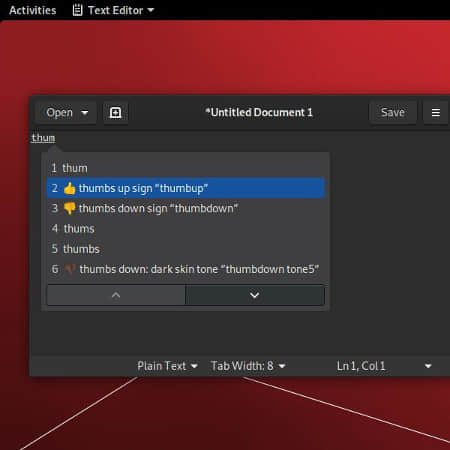Screen dimensions: 450x450
Task: Click the Text Editor notepad icon in top bar
Action: point(77,10)
